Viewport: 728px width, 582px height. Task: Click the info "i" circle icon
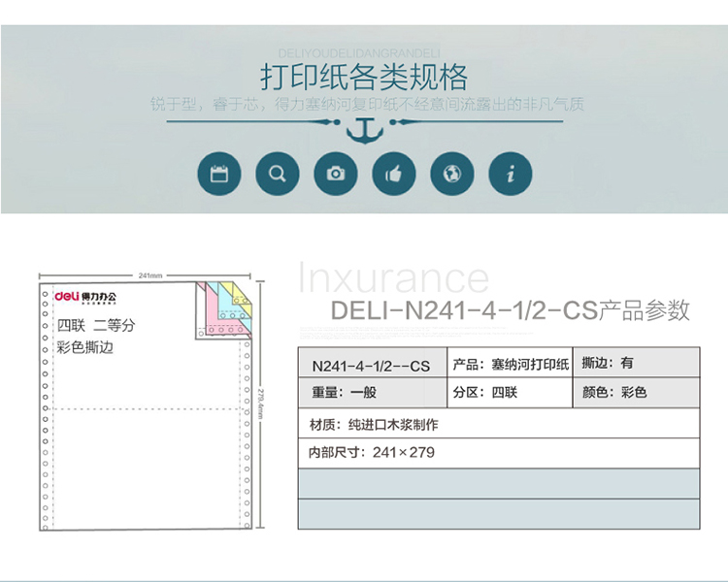(x=511, y=175)
